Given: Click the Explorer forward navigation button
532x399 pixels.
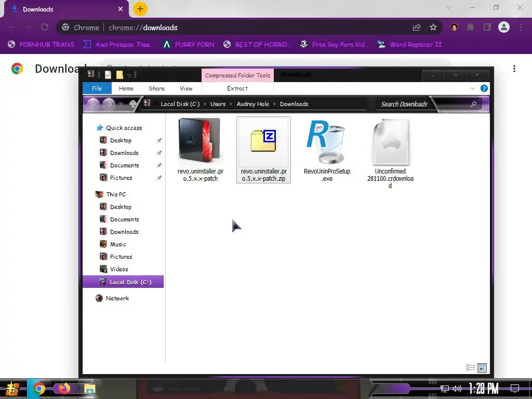Looking at the screenshot, I should click(x=109, y=104).
